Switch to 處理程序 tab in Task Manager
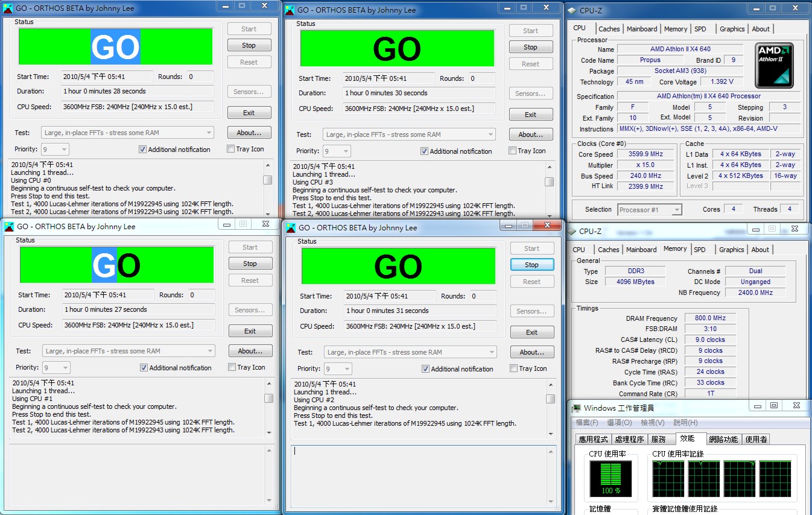 tap(629, 439)
